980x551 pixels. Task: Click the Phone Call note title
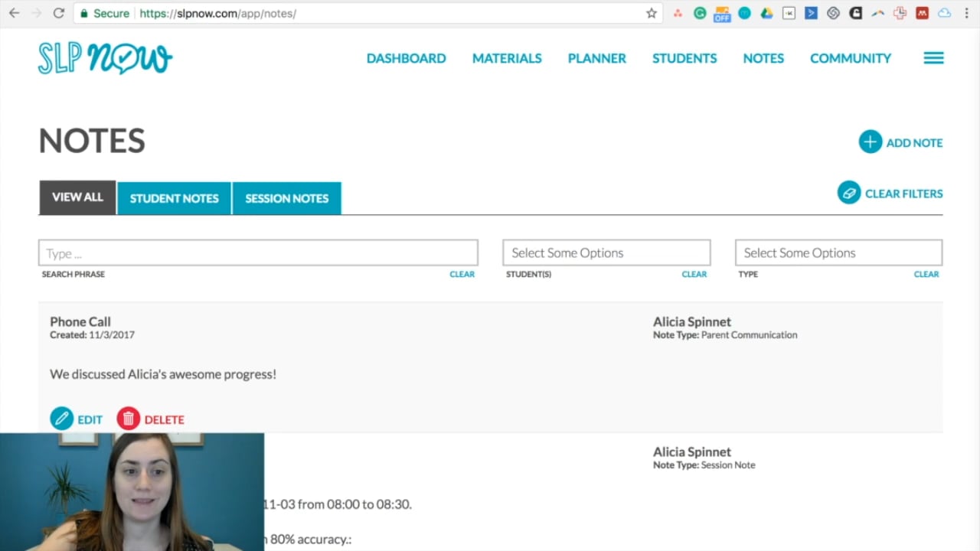(x=80, y=322)
